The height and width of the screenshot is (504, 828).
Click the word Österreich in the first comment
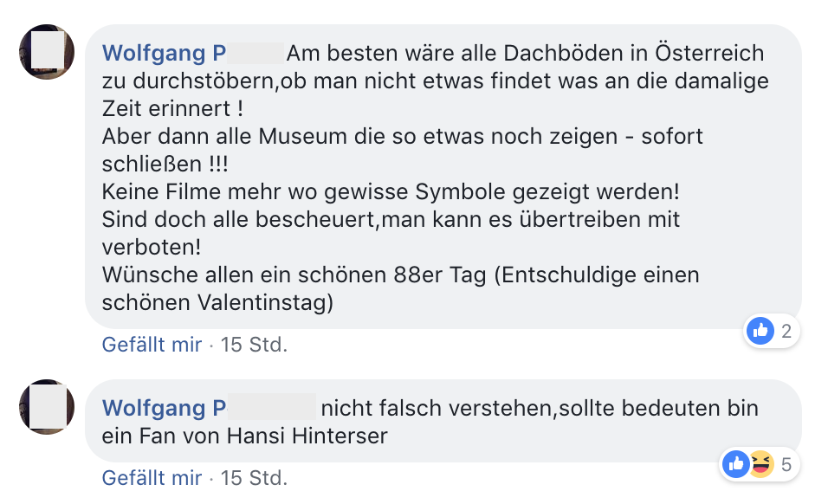click(x=709, y=53)
